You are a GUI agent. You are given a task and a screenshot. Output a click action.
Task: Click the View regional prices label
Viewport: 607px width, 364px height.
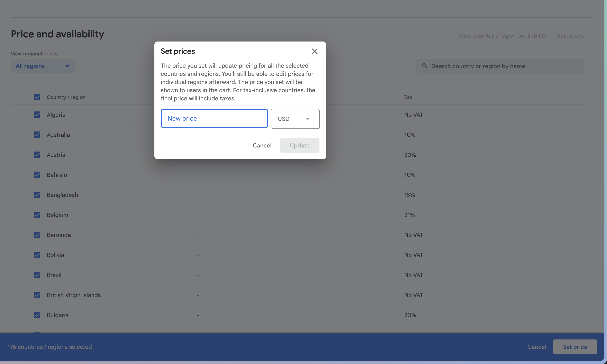[x=34, y=54]
